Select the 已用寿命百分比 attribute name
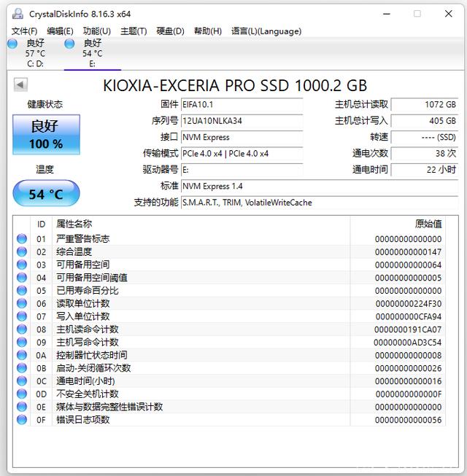The width and height of the screenshot is (467, 476). 88,291
